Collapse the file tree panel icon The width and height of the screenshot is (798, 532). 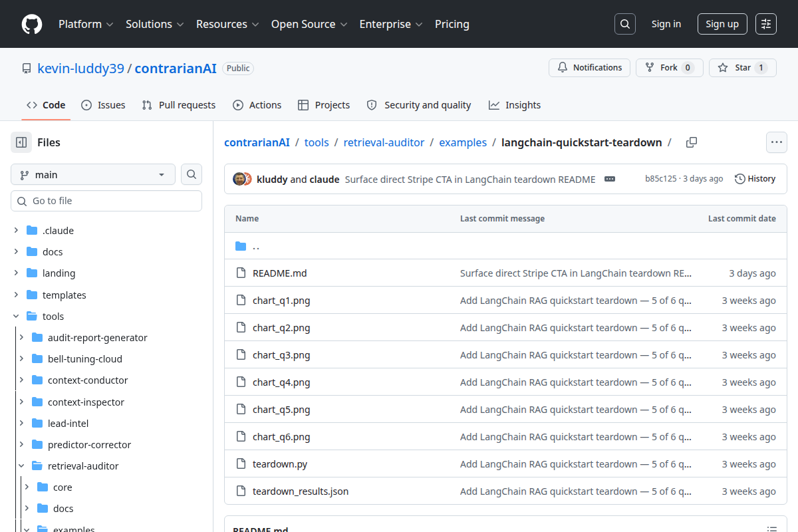(x=21, y=142)
